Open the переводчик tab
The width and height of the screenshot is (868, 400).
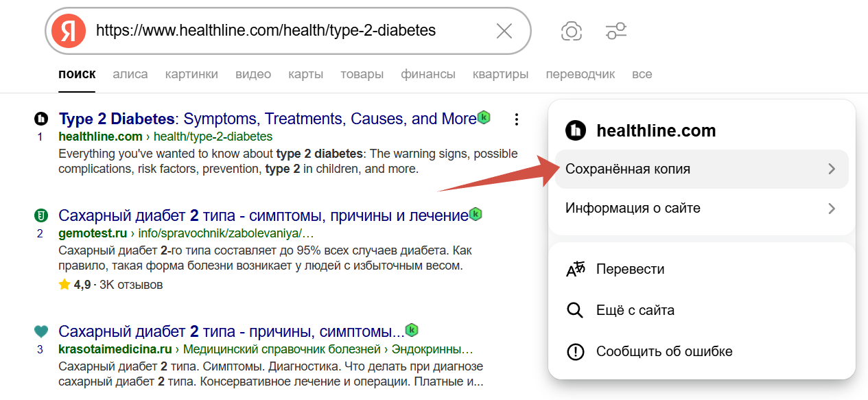pos(580,74)
